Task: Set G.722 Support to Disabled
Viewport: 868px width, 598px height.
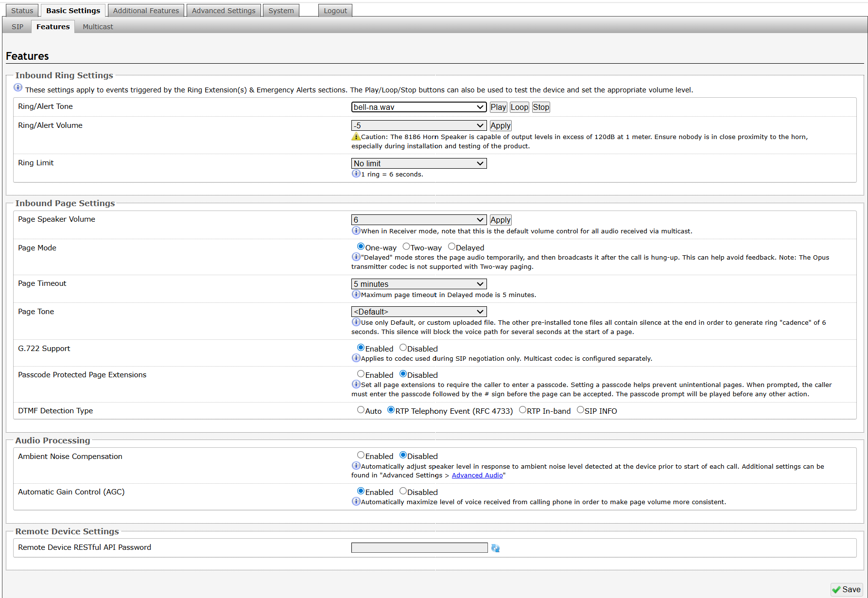Action: point(403,348)
